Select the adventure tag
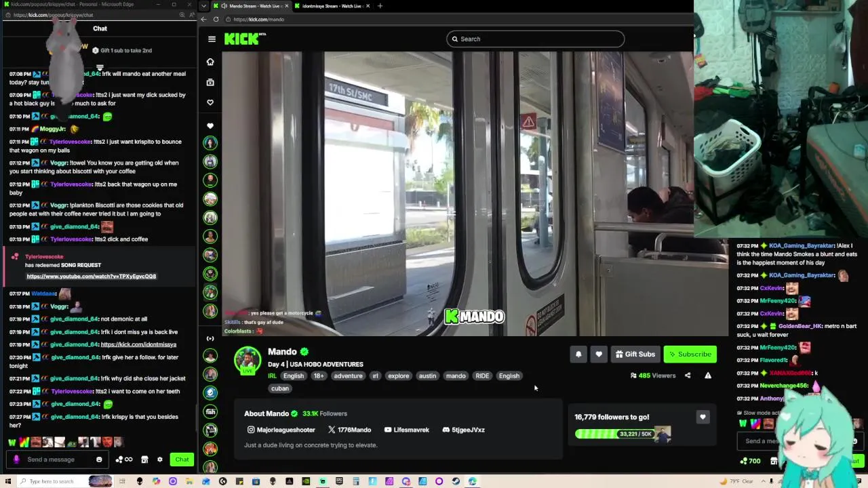The height and width of the screenshot is (488, 868). click(x=348, y=376)
